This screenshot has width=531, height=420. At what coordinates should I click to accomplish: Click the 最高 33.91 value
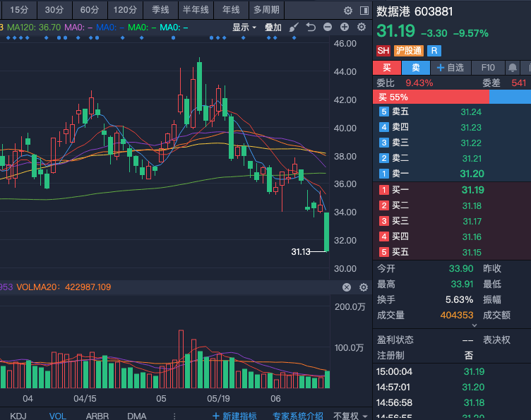tap(462, 284)
